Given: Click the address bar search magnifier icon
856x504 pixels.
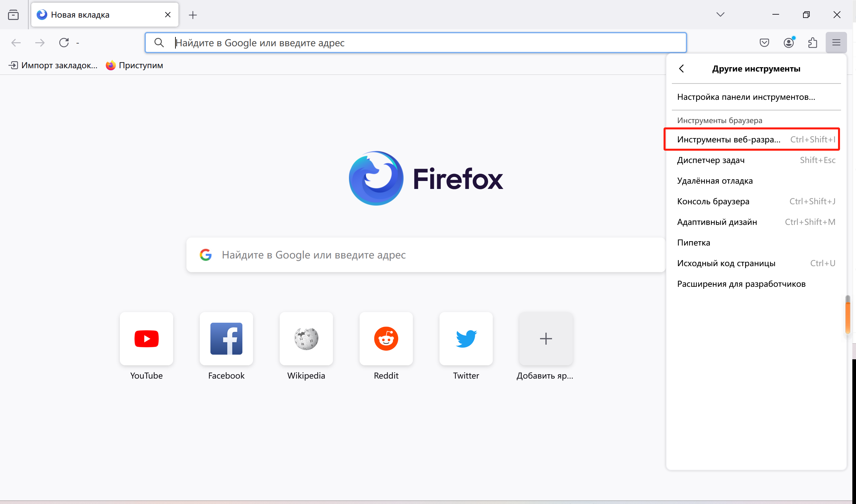Looking at the screenshot, I should tap(159, 43).
